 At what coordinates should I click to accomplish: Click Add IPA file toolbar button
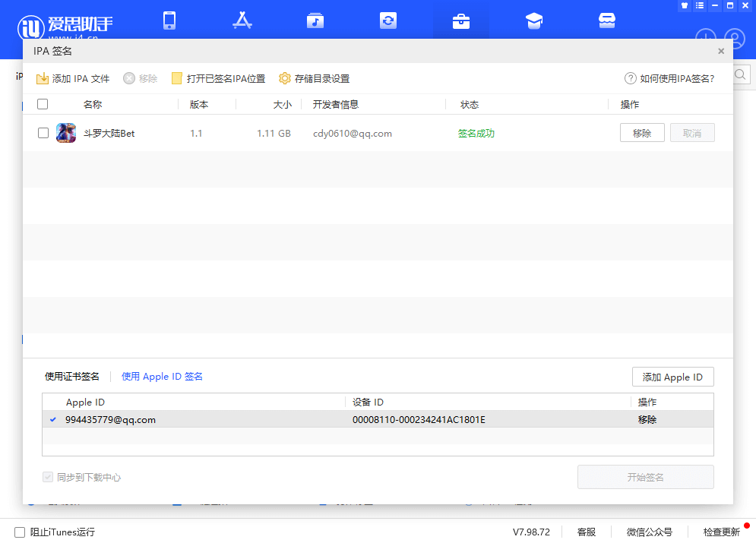pyautogui.click(x=73, y=78)
